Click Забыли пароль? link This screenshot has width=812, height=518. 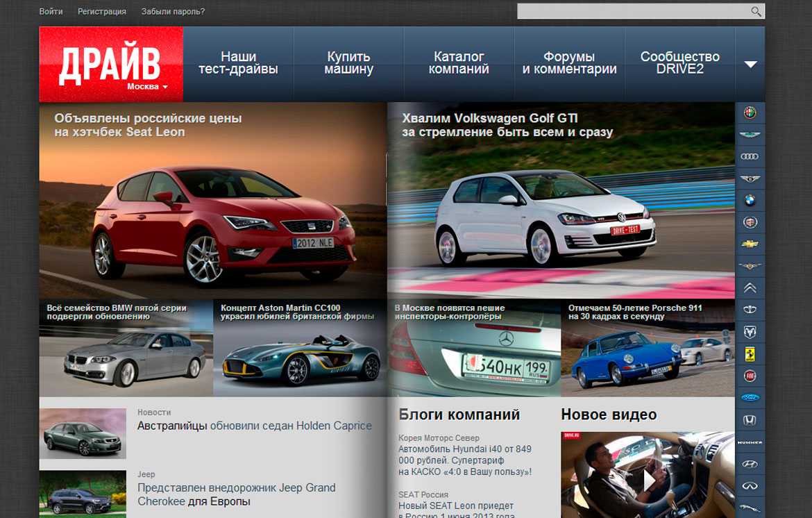(x=173, y=11)
